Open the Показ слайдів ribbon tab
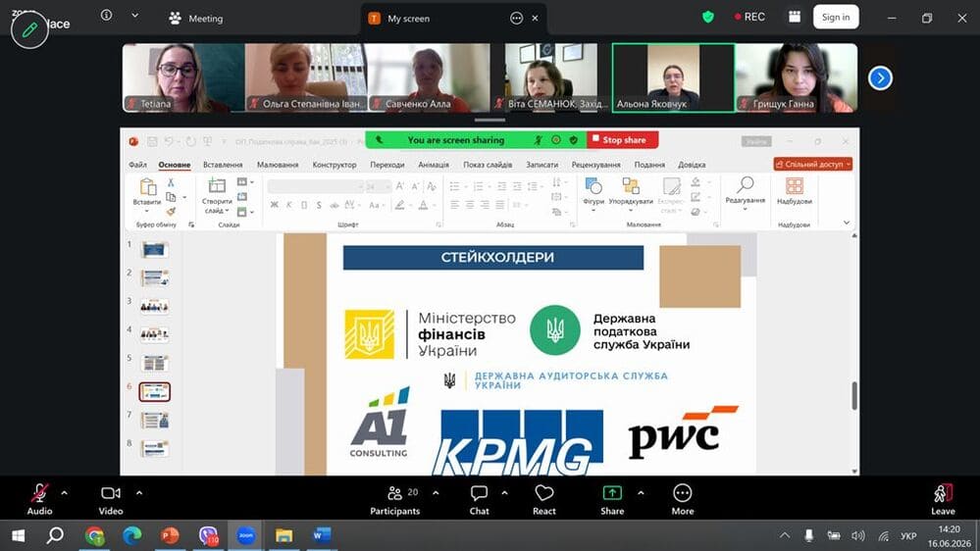 click(x=488, y=165)
